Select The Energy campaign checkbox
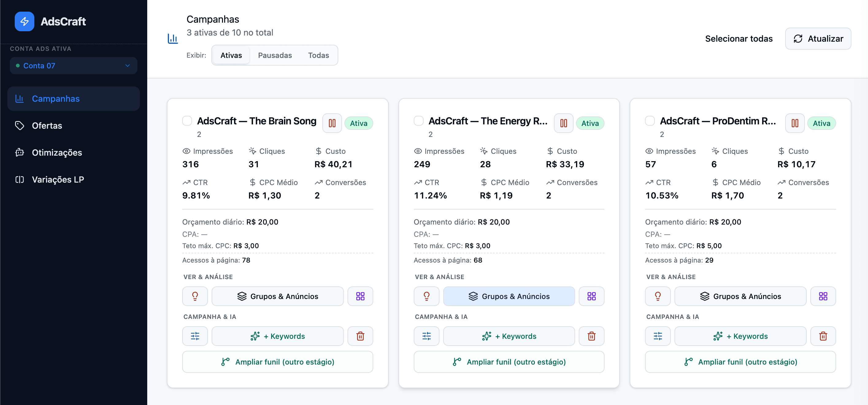The height and width of the screenshot is (405, 868). pyautogui.click(x=418, y=120)
